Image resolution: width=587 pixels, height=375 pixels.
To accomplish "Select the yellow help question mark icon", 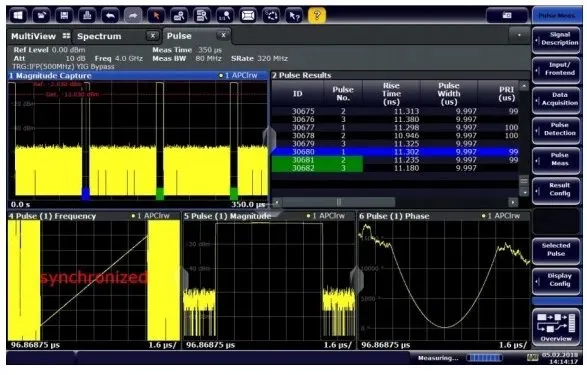I will [x=317, y=16].
